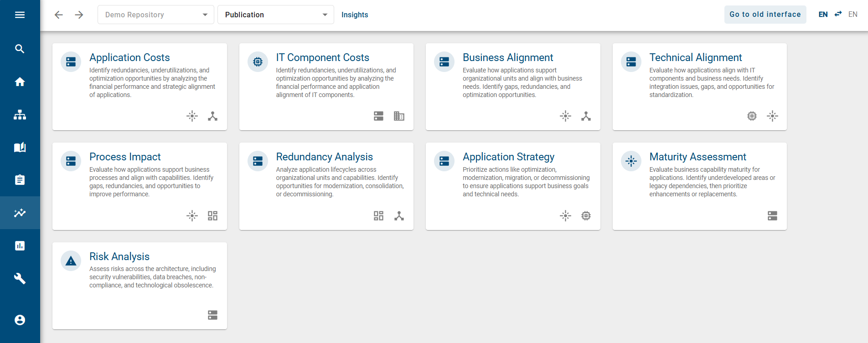Open the user account sidebar icon
The width and height of the screenshot is (868, 343).
coord(20,320)
